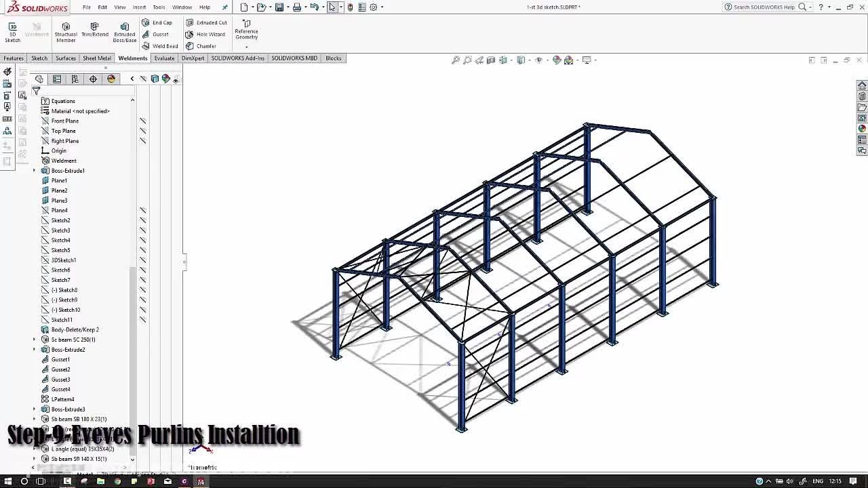The image size is (868, 488).
Task: Select the Structural Member tool
Action: pos(66,31)
